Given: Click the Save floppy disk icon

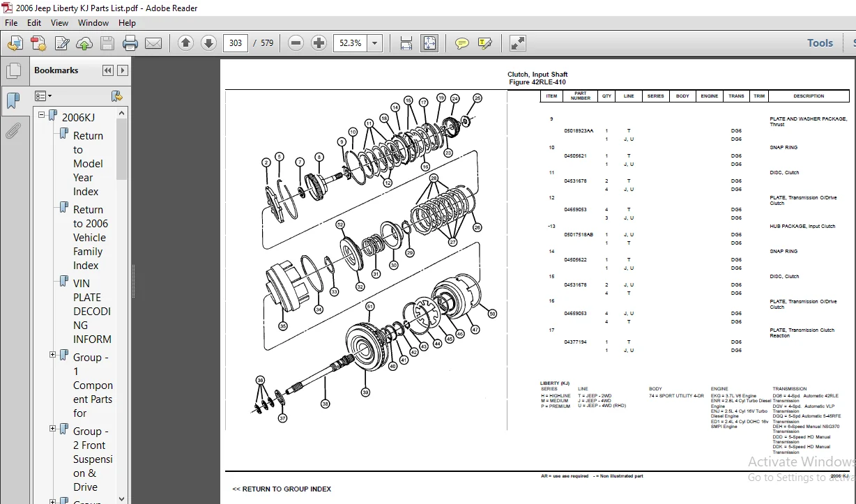Looking at the screenshot, I should coord(107,43).
